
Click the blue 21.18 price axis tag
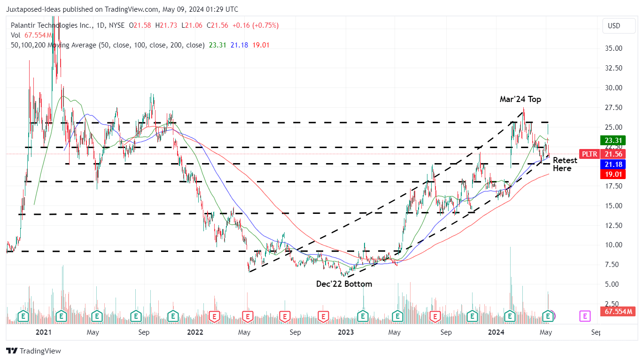click(x=613, y=164)
